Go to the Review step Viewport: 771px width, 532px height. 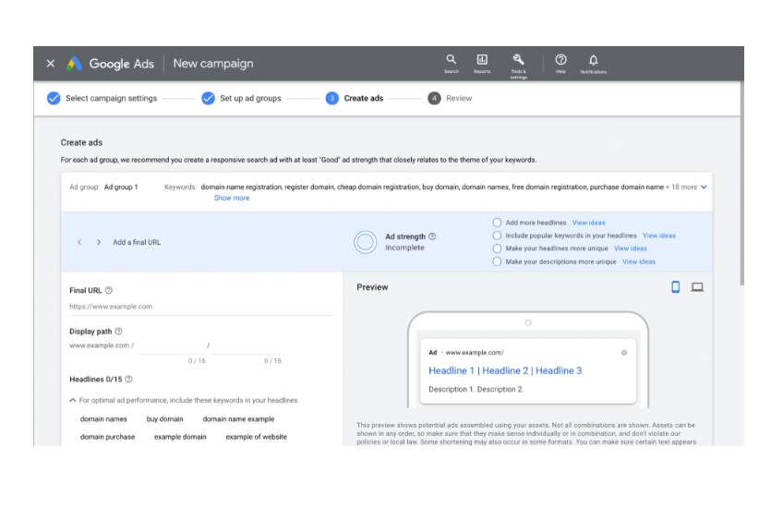[x=450, y=98]
